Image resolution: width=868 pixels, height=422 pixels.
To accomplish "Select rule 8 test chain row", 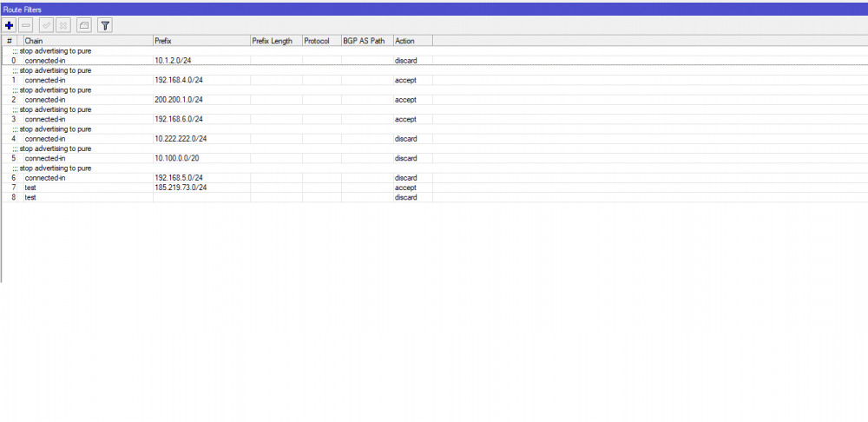I will click(x=87, y=197).
